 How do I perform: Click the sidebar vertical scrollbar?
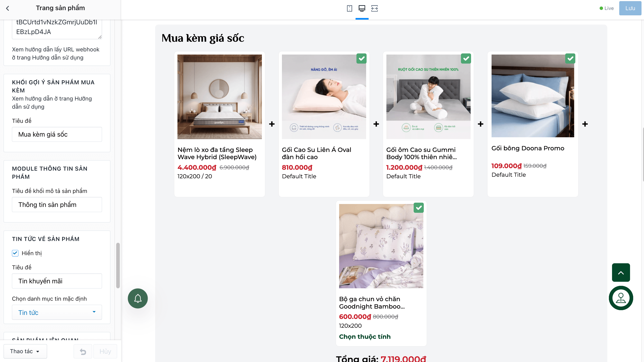click(118, 266)
